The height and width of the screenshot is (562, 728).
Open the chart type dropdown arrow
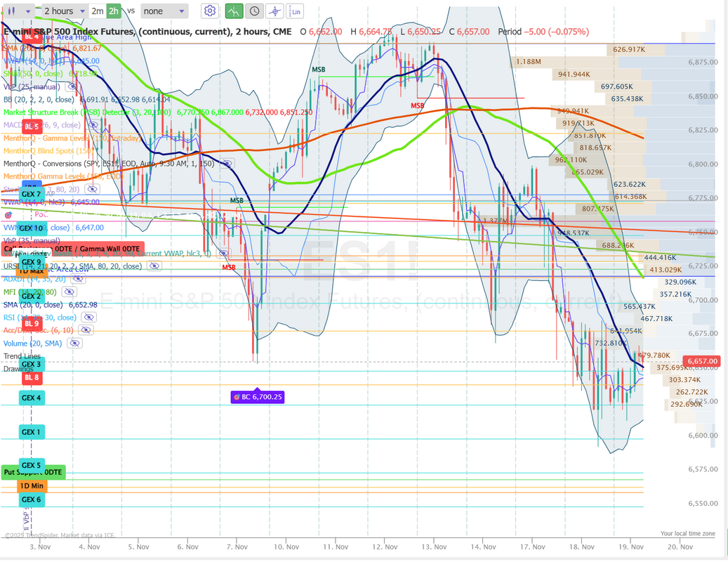(x=28, y=11)
